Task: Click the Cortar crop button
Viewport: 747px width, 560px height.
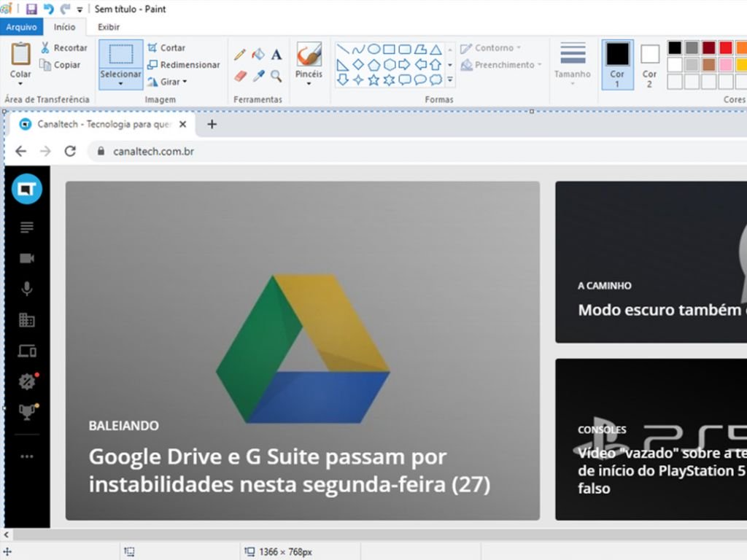Action: [166, 47]
